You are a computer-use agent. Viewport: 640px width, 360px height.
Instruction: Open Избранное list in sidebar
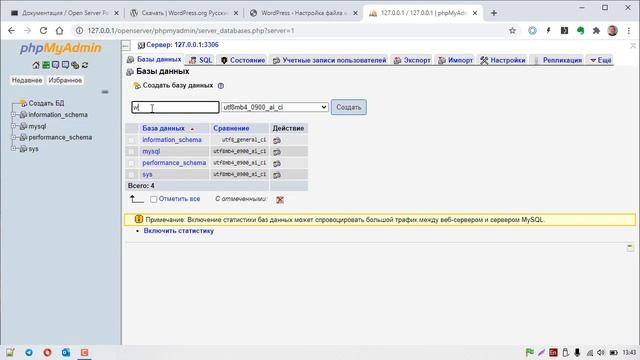click(x=65, y=80)
